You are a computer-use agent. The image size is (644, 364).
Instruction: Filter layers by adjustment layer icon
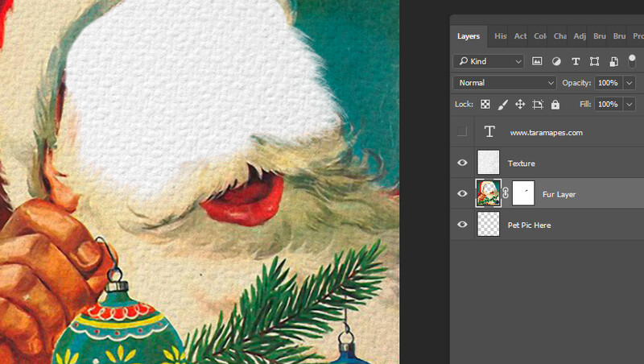(556, 61)
